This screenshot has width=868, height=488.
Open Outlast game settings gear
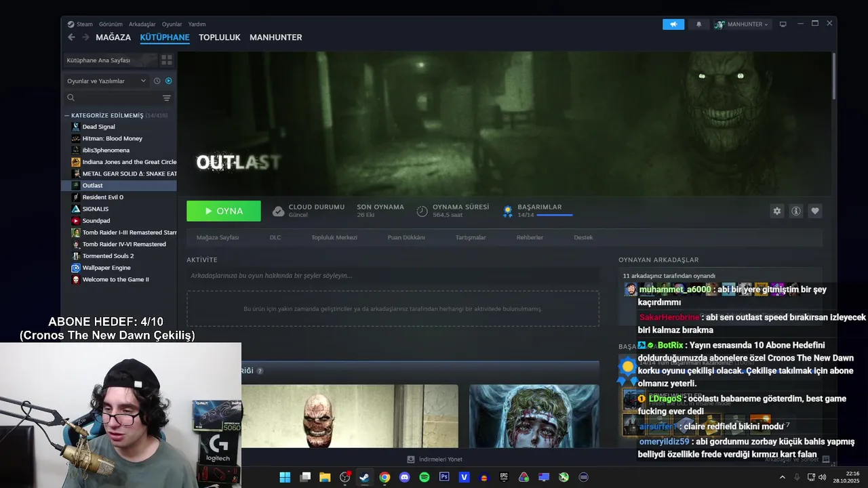777,211
